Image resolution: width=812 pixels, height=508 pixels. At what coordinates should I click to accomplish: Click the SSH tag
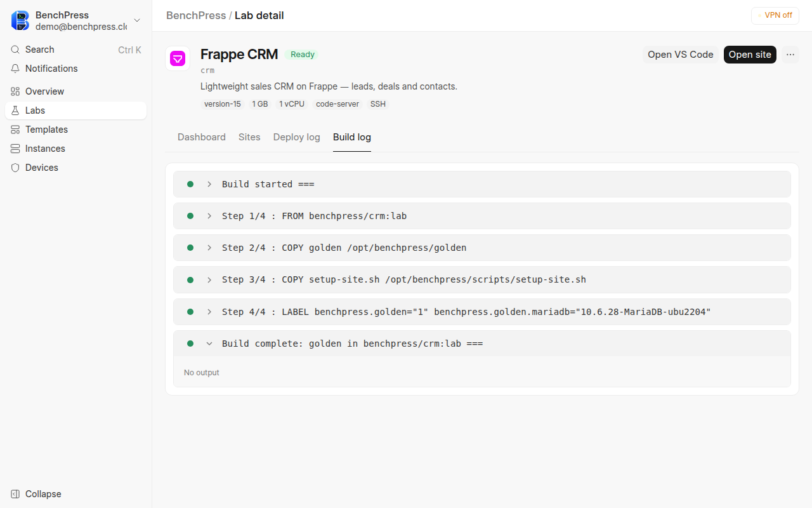coord(378,104)
